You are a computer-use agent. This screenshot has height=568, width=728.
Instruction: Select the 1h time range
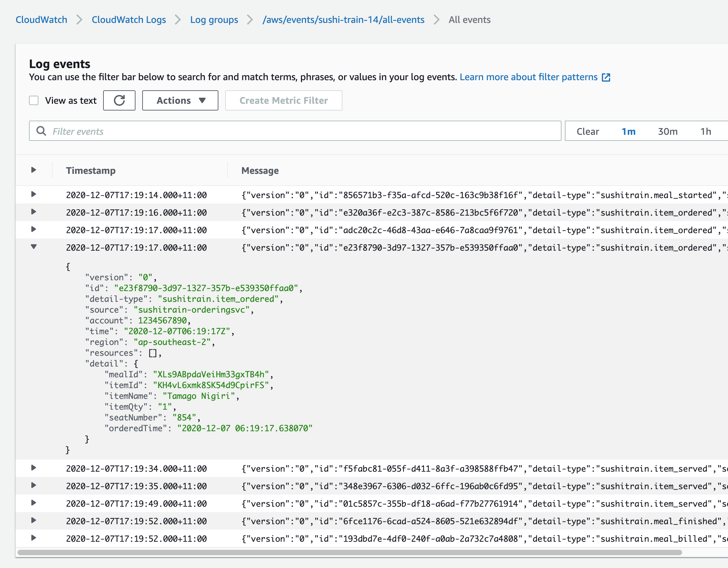tap(706, 131)
